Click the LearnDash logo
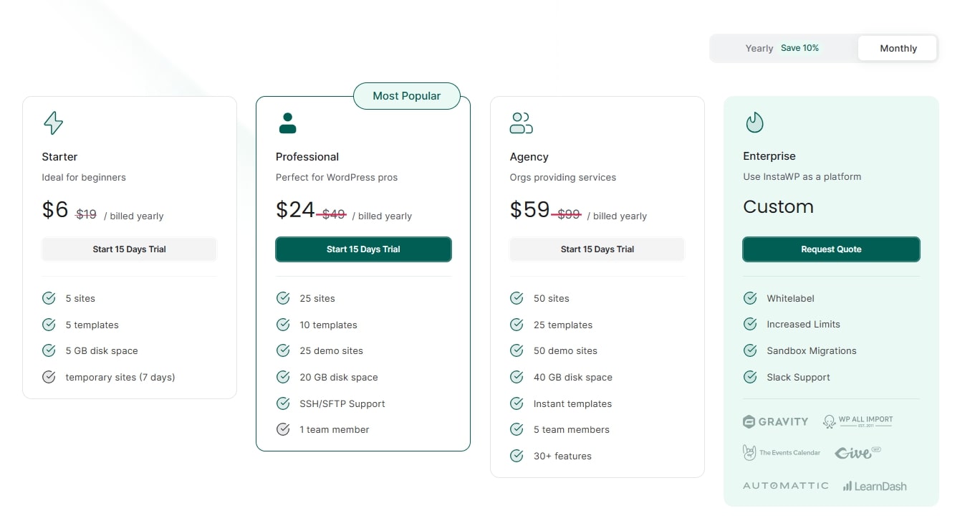The image size is (980, 526). (875, 486)
